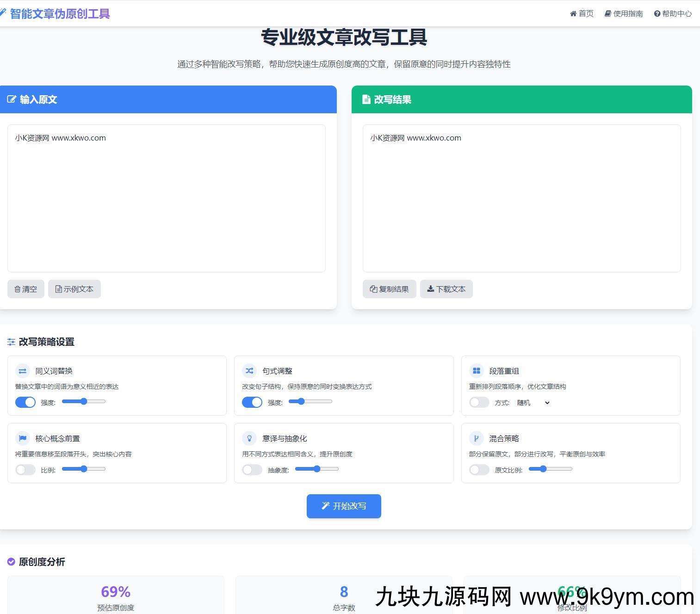Enable the 段落重组 strategy switch
Image resolution: width=700 pixels, height=614 pixels.
tap(479, 402)
